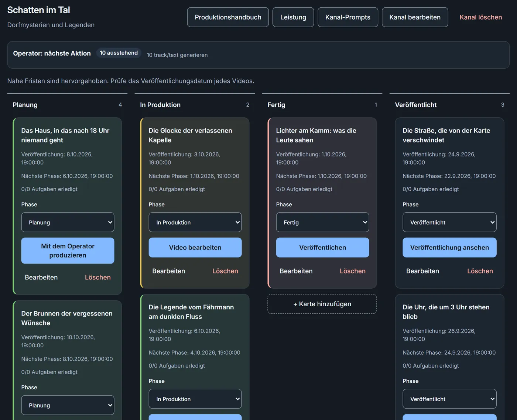Click Bearbeiten on the 'Die Straße' card
517x420 pixels.
tap(423, 271)
